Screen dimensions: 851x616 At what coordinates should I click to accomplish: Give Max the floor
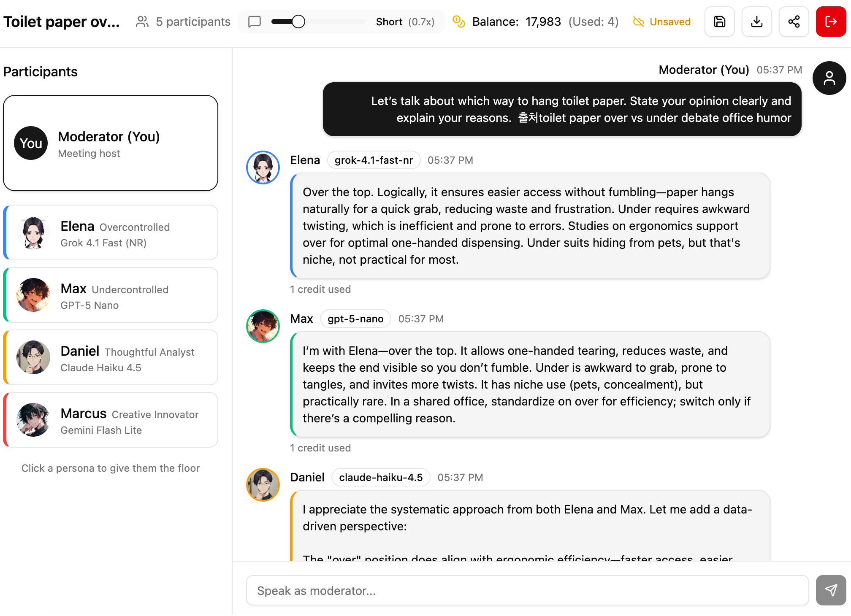[x=111, y=295]
